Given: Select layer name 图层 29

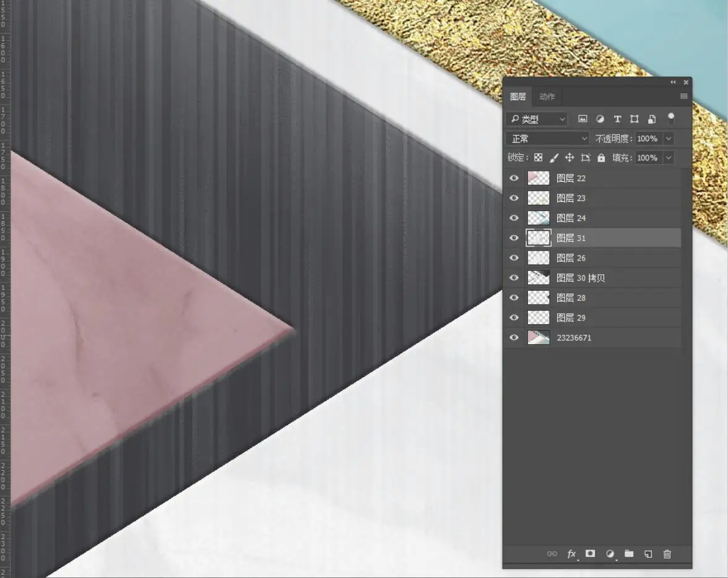Looking at the screenshot, I should pos(571,318).
